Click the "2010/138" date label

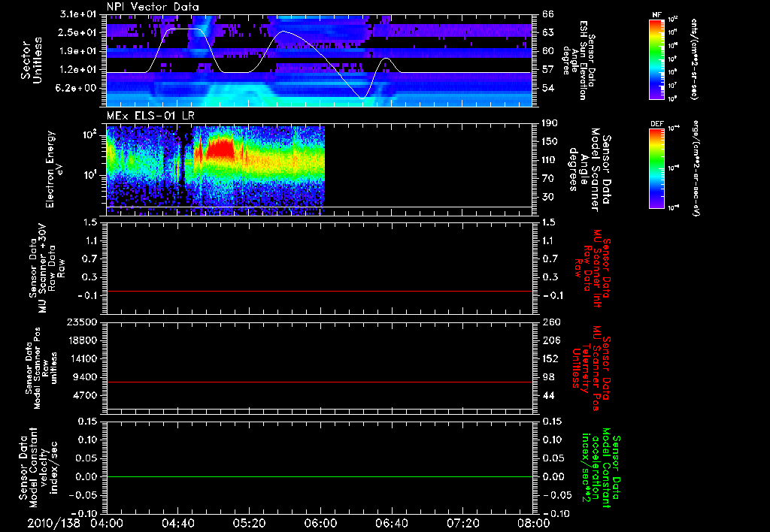pyautogui.click(x=53, y=523)
